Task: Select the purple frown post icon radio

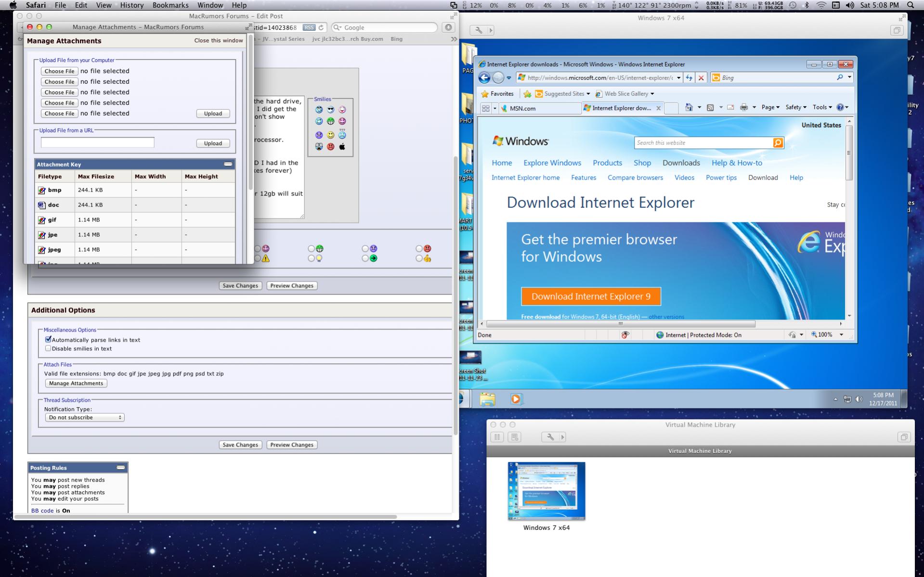Action: (365, 249)
